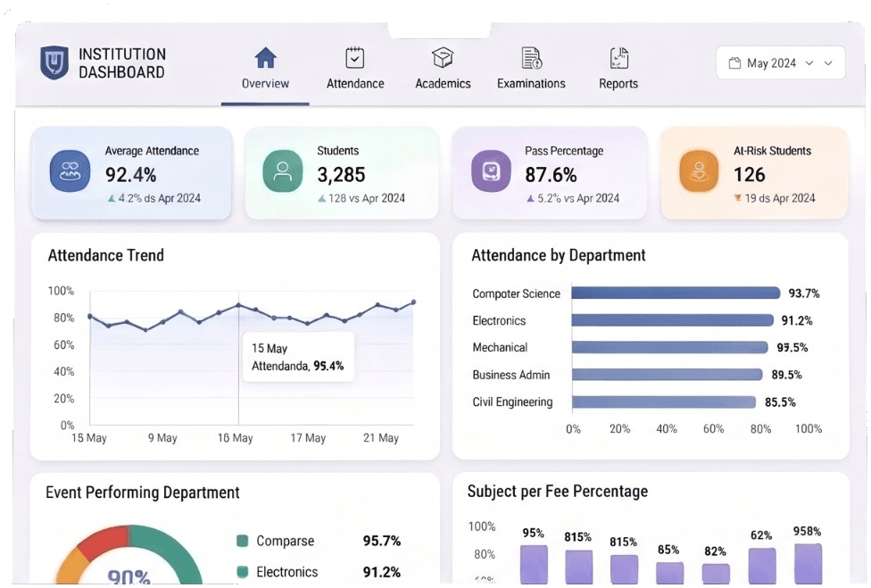Click the 91.2% value in Electronics legend row
Screen dimensions: 871x588
point(382,572)
